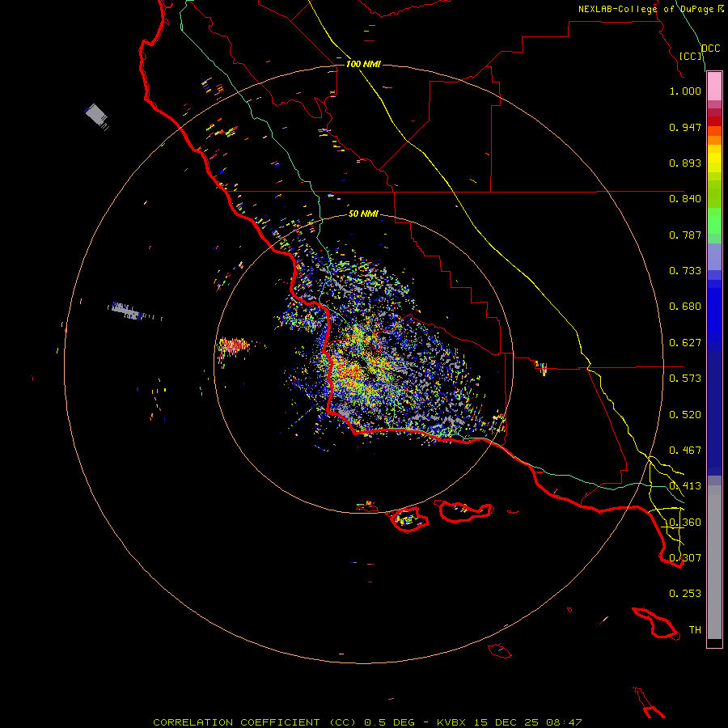Select the 0.787 legend value
The image size is (728, 728).
point(685,235)
